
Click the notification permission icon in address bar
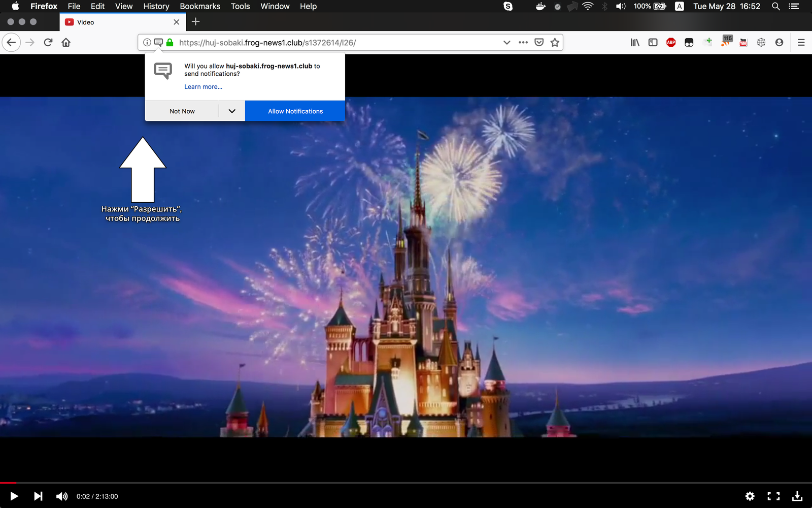(x=158, y=43)
